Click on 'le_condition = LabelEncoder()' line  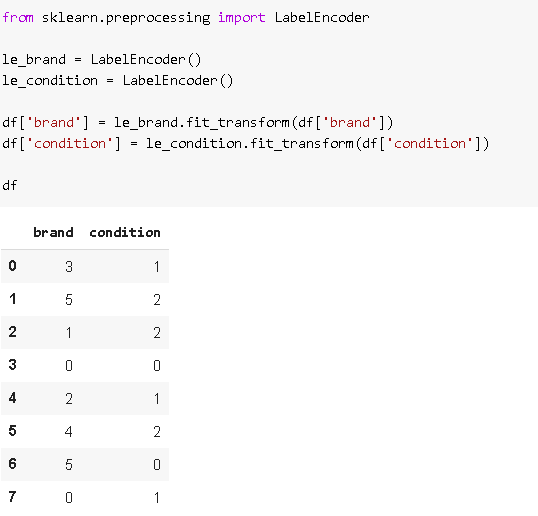(118, 81)
